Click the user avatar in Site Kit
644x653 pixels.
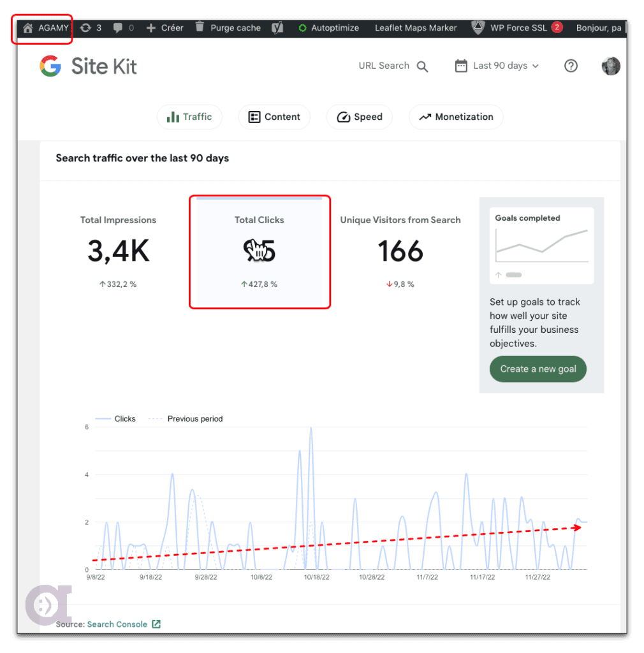(x=610, y=66)
